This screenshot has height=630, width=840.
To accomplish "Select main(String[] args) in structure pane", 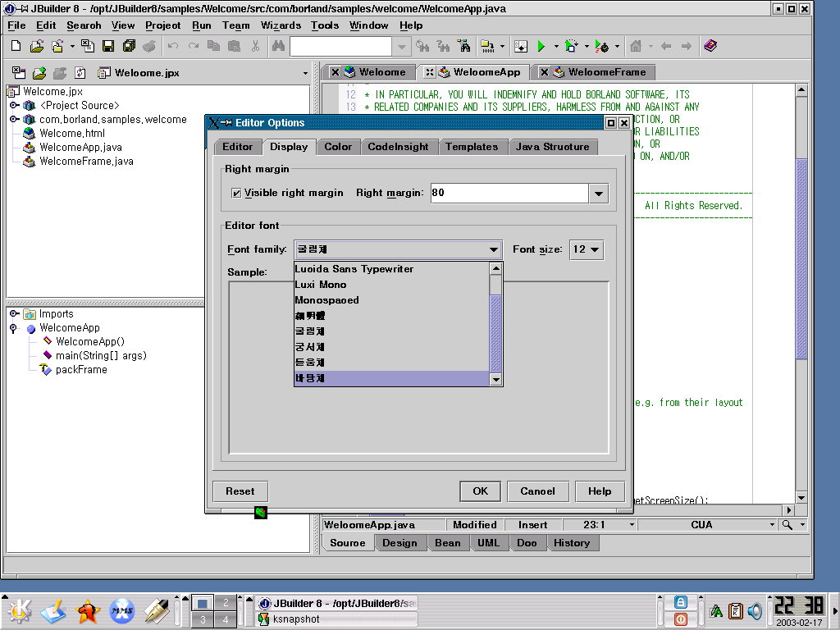I will tap(101, 356).
